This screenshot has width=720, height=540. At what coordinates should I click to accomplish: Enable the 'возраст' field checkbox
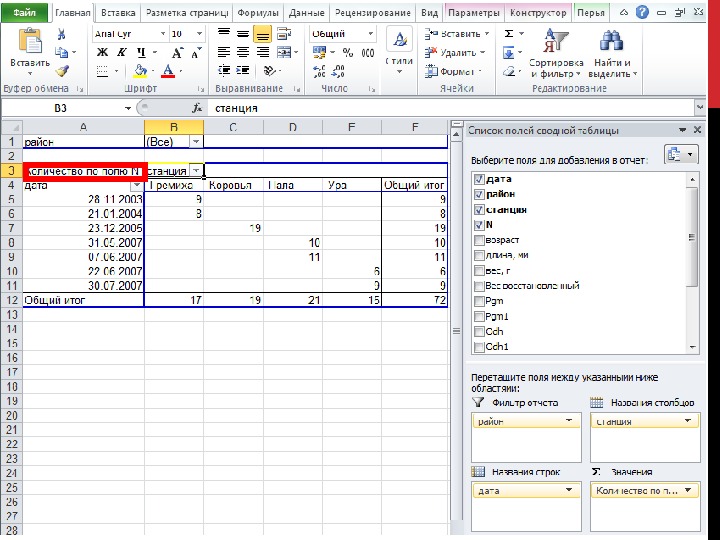[x=478, y=241]
